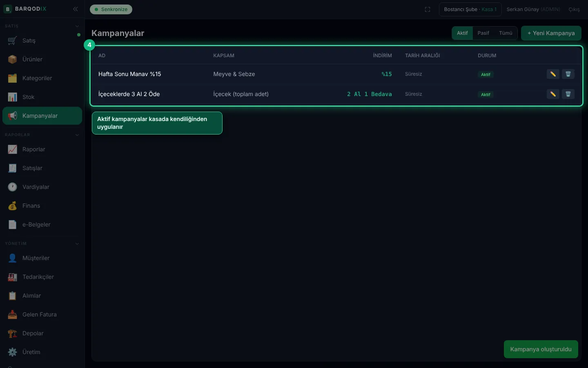Open Bostancı Şube Kasa 1 selector

pyautogui.click(x=470, y=9)
